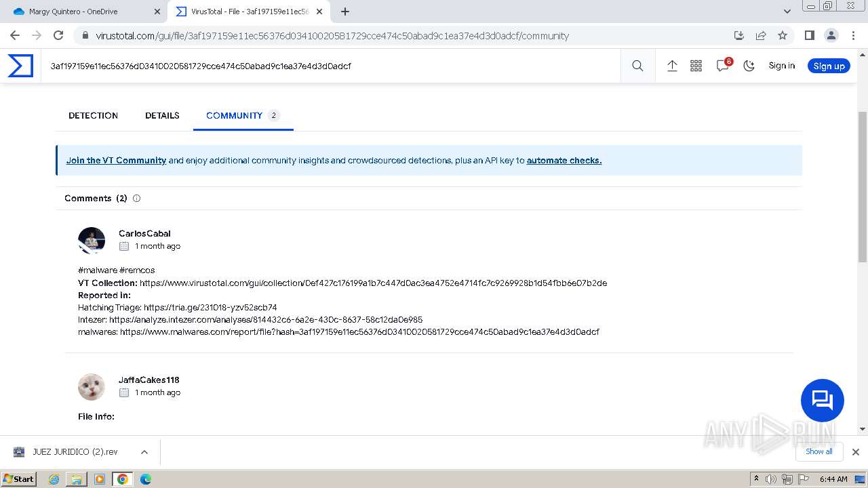Click the VirusTotal sigma logo
This screenshot has width=868, height=488.
(20, 66)
